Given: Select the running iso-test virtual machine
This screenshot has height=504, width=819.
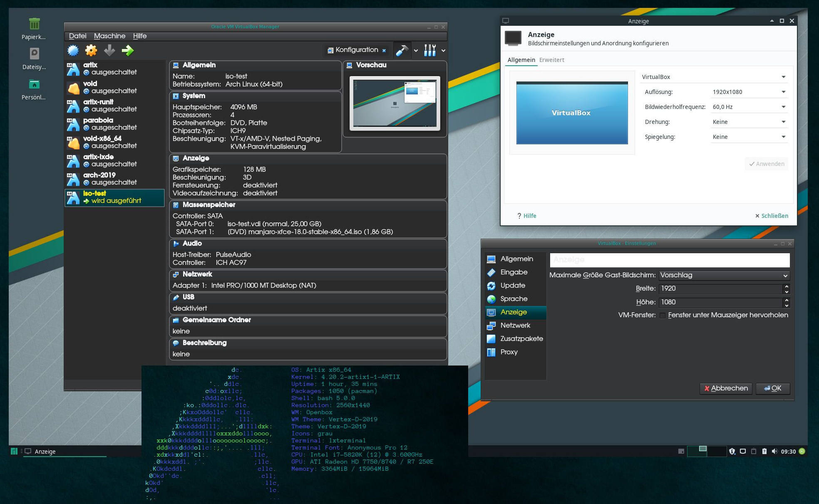Looking at the screenshot, I should pos(115,198).
